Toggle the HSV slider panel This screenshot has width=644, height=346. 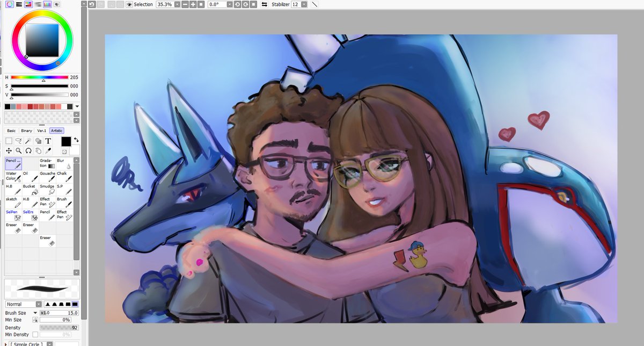pyautogui.click(x=28, y=4)
